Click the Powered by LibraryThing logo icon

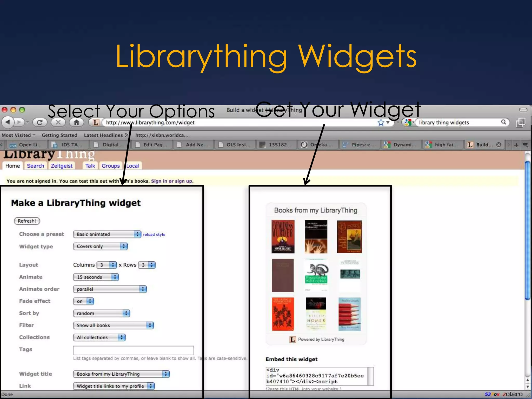(292, 339)
